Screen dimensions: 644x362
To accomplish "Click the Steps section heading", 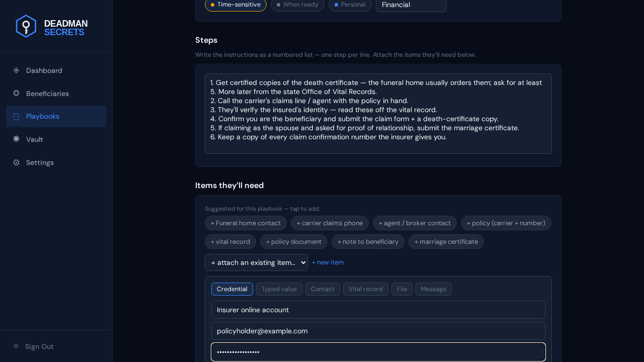I will 206,40.
